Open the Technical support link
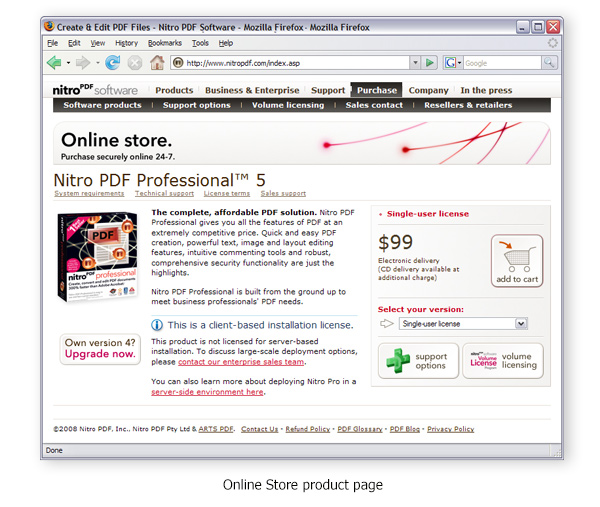The width and height of the screenshot is (600, 507). [164, 193]
